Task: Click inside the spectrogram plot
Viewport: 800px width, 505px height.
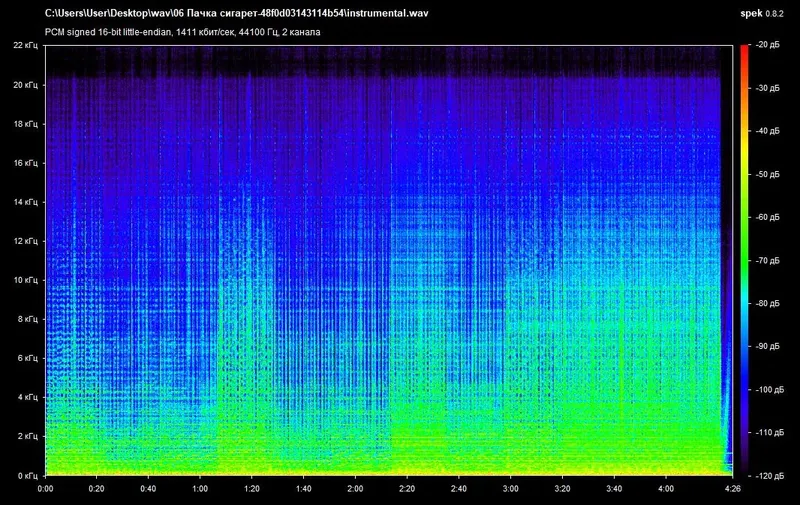Action: pyautogui.click(x=389, y=260)
